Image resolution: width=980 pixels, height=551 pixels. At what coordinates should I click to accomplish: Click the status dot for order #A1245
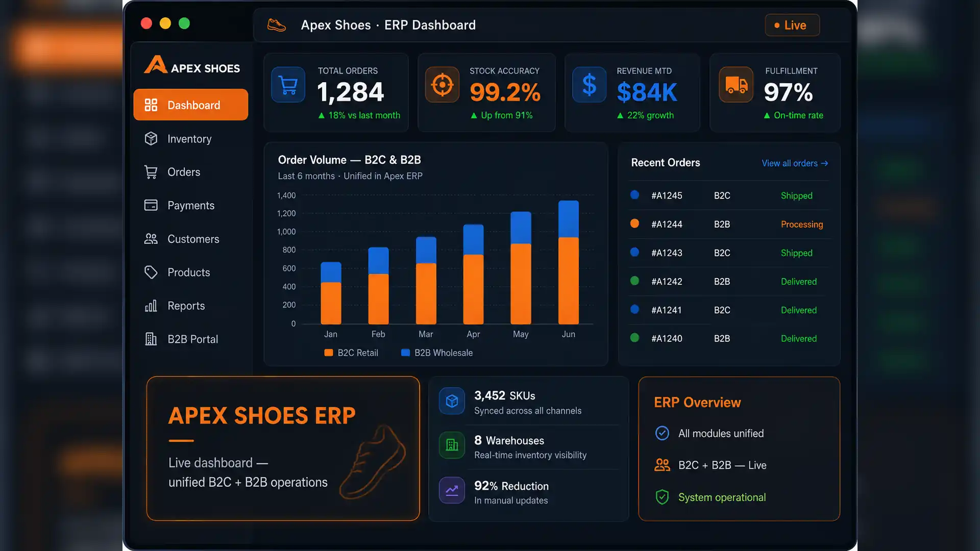634,195
